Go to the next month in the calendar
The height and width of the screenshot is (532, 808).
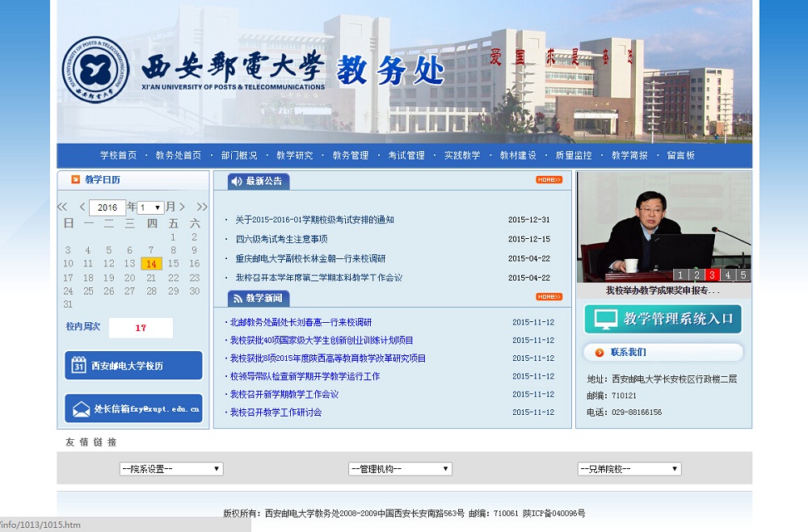(182, 207)
